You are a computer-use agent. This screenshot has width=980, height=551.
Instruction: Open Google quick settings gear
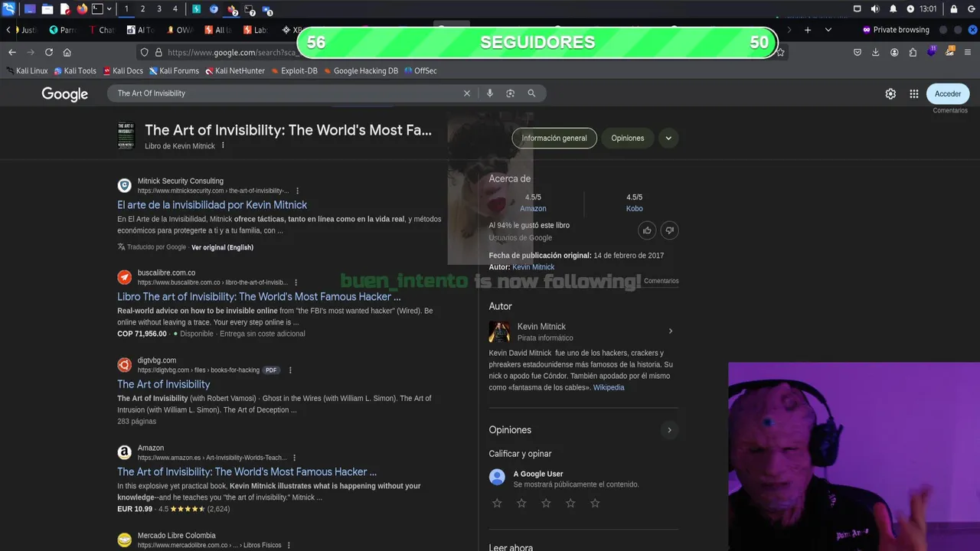[x=890, y=93]
